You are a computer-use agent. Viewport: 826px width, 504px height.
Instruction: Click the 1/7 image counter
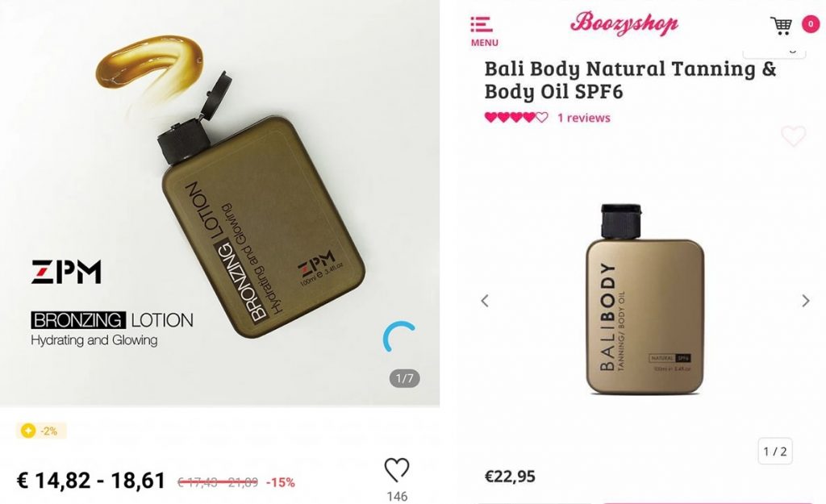coord(405,378)
